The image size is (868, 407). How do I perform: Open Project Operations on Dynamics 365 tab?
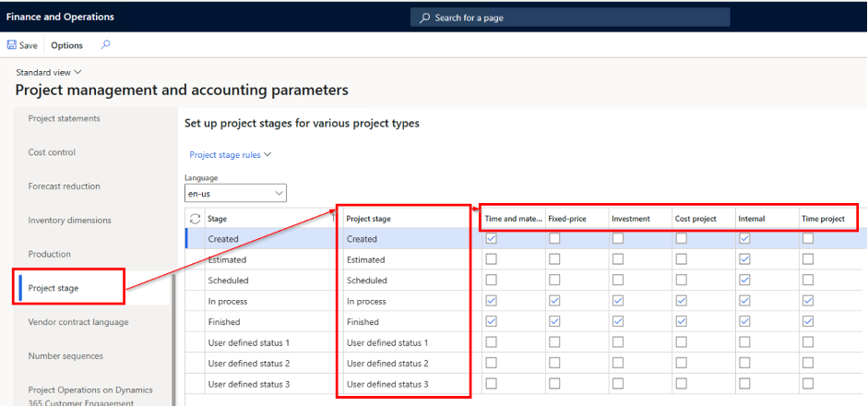tap(90, 397)
